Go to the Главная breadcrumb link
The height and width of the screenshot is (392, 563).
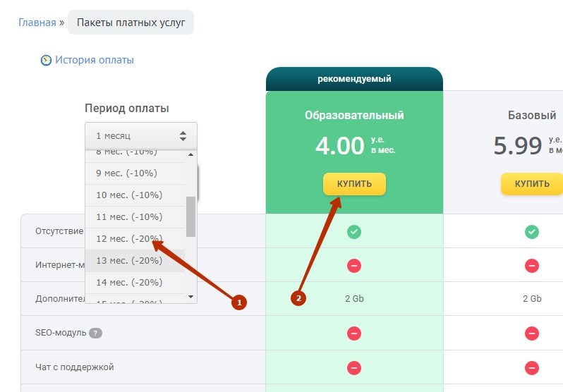(37, 23)
